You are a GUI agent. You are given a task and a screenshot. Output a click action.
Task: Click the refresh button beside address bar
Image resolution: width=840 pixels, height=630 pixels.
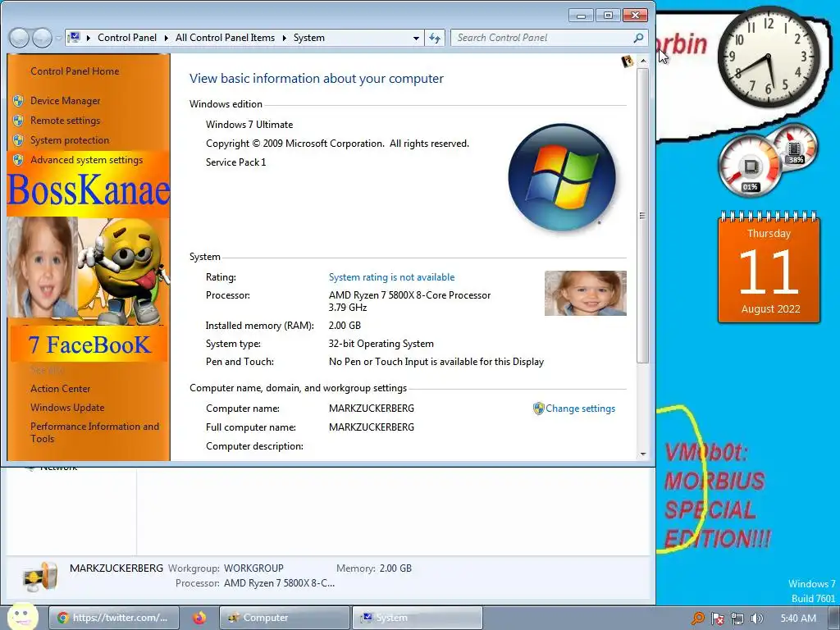(x=435, y=38)
